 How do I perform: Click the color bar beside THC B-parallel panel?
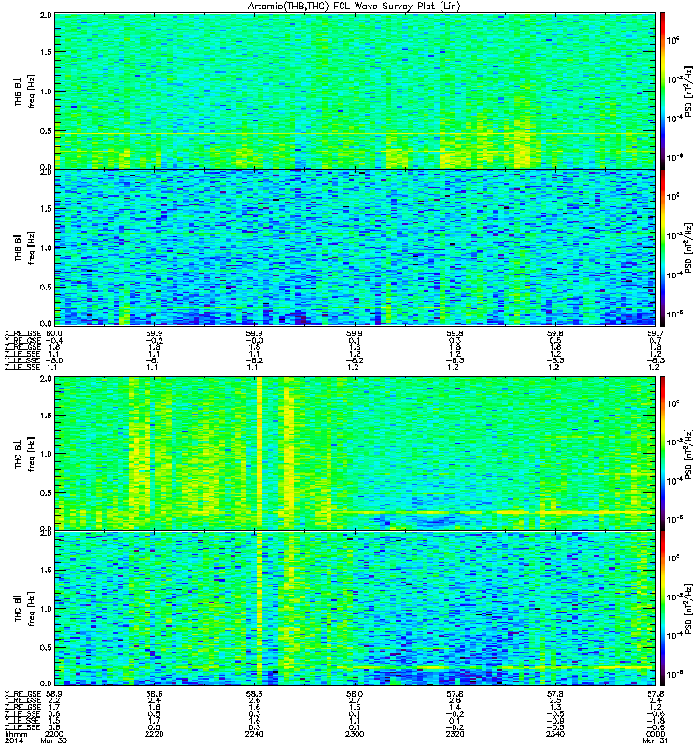click(x=663, y=609)
